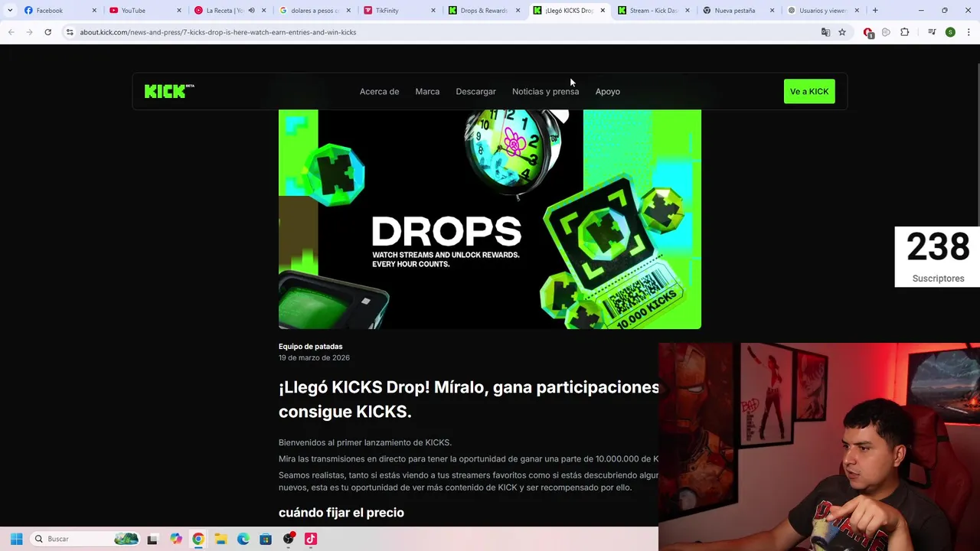Image resolution: width=980 pixels, height=551 pixels.
Task: Go back using the browser back arrow
Action: (x=11, y=32)
